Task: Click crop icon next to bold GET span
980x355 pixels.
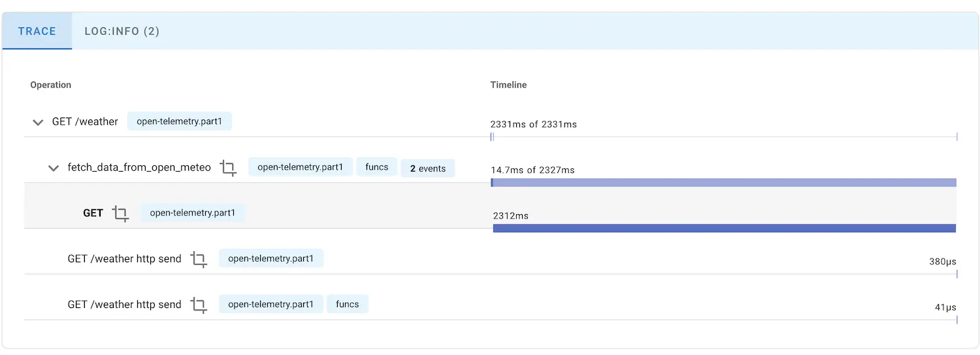Action: [x=120, y=213]
